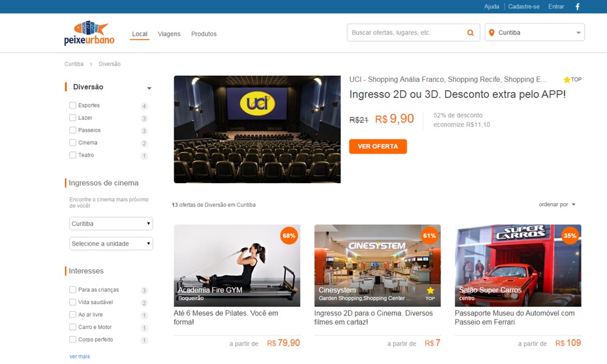Screen dimensions: 607x364
Task: Click the Entrar login link
Action: tap(556, 7)
